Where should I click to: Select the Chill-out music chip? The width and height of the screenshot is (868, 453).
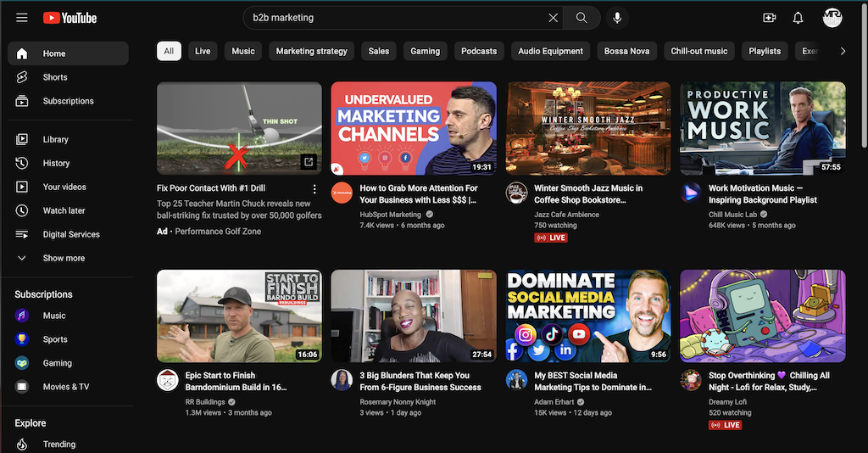pos(699,51)
